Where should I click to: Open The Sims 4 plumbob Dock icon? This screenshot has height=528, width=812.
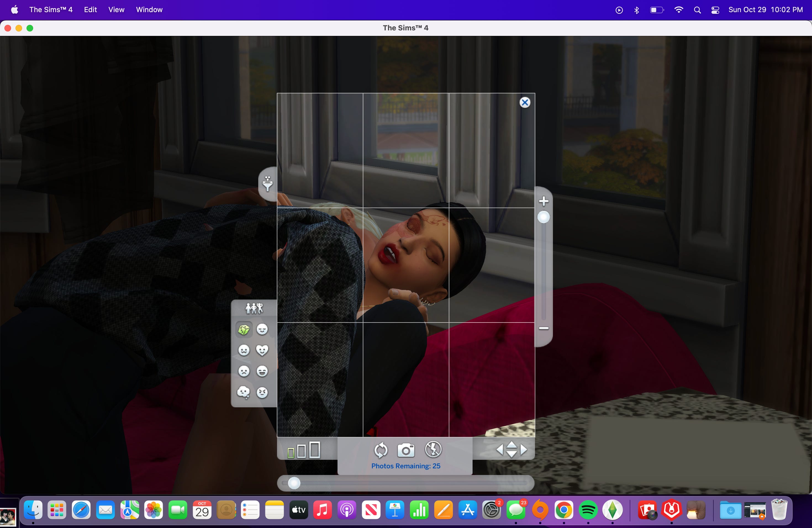[x=612, y=510]
